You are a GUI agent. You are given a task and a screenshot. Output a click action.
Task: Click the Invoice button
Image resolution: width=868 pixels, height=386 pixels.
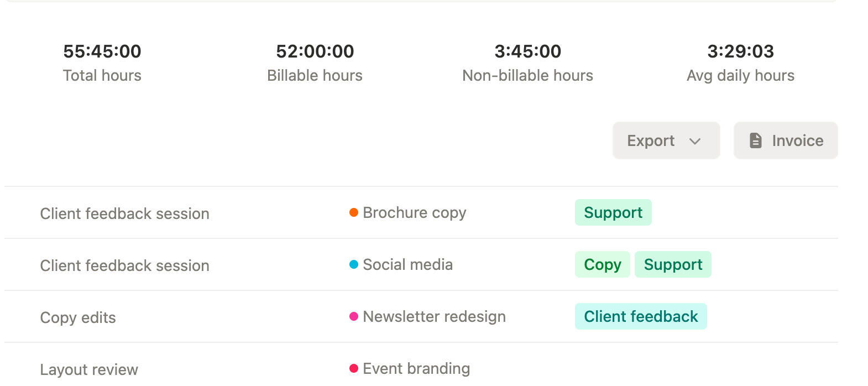(x=785, y=140)
